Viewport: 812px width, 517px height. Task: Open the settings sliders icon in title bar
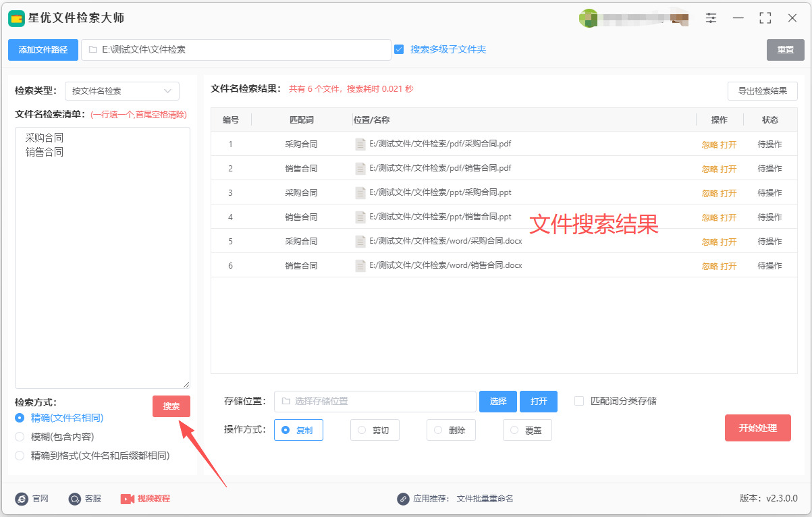(711, 18)
